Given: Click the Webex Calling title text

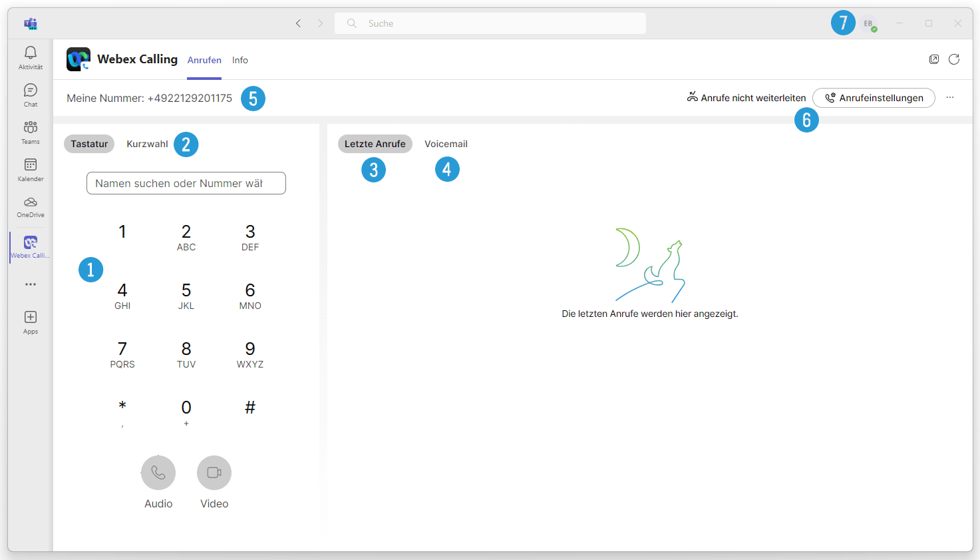Looking at the screenshot, I should (x=138, y=59).
